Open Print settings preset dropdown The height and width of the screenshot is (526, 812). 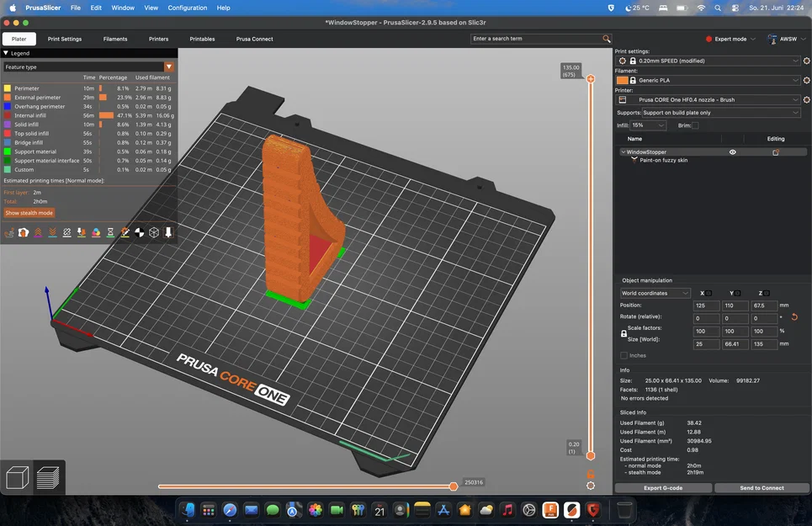pyautogui.click(x=708, y=61)
